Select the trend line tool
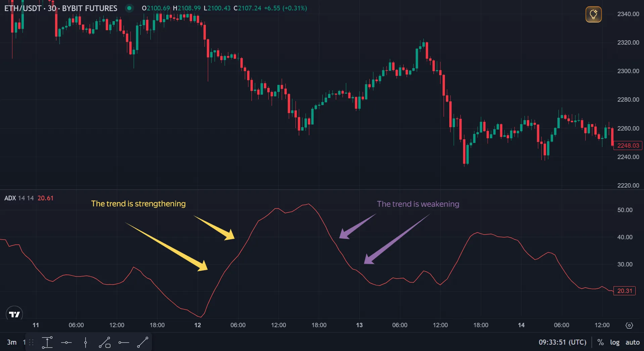Image resolution: width=644 pixels, height=351 pixels. (x=143, y=343)
